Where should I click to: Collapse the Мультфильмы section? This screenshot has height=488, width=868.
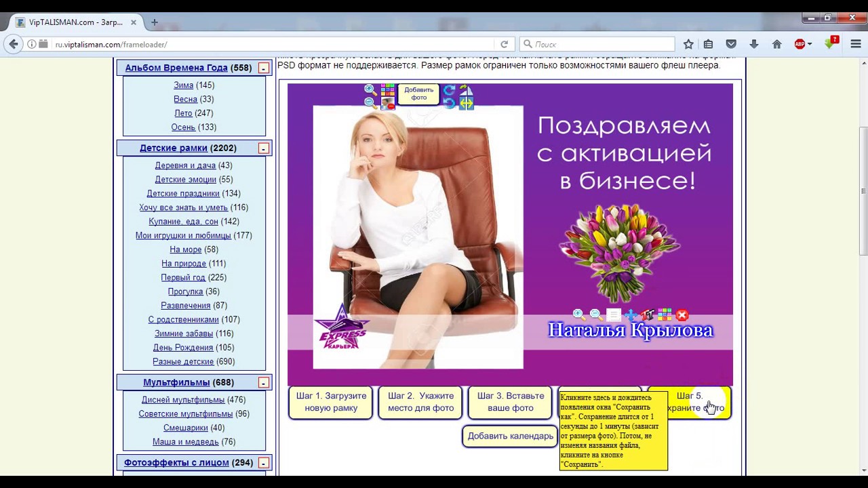pos(263,383)
